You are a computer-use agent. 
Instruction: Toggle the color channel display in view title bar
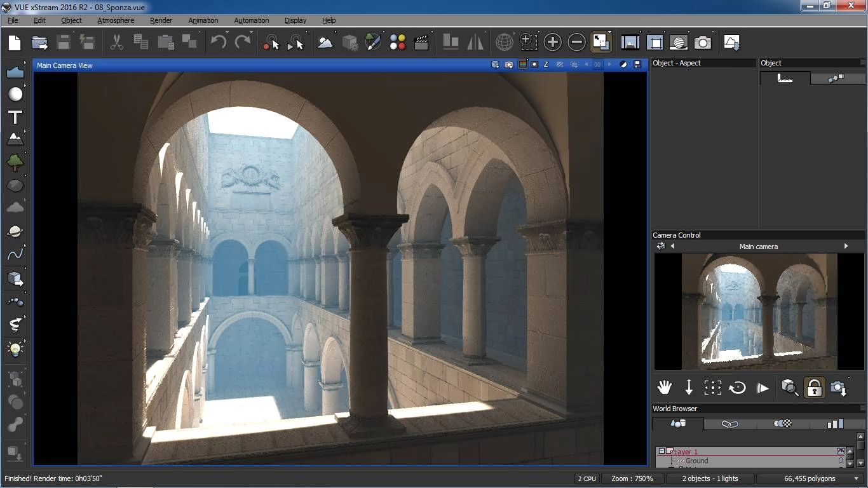pyautogui.click(x=523, y=65)
